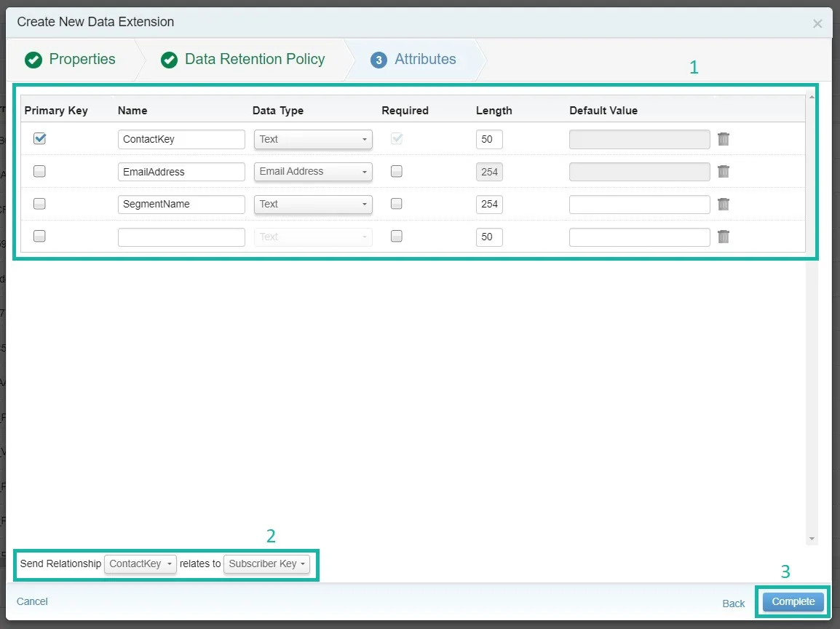Switch to the Properties tab

pos(82,60)
